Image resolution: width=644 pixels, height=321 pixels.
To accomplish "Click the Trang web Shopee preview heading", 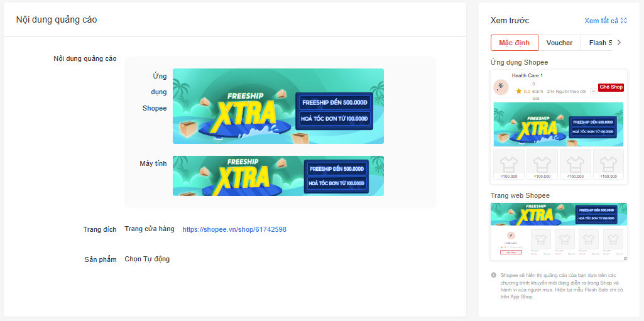I will 520,195.
